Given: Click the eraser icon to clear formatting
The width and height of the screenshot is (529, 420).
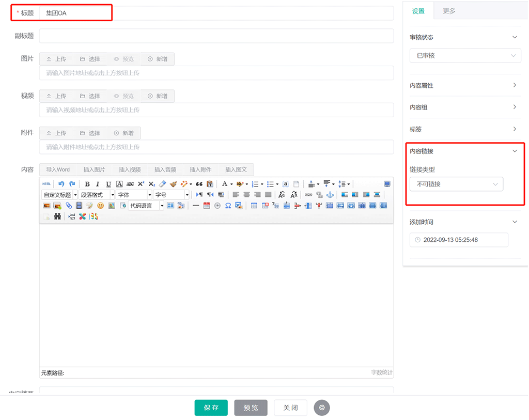Looking at the screenshot, I should (162, 184).
